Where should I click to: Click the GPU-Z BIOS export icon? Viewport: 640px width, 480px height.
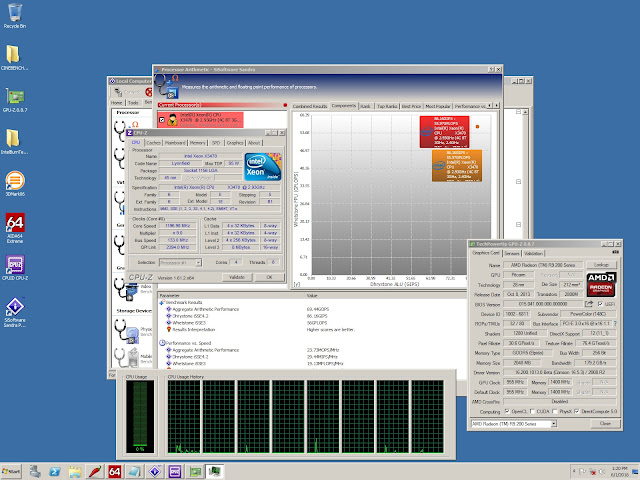pos(589,304)
